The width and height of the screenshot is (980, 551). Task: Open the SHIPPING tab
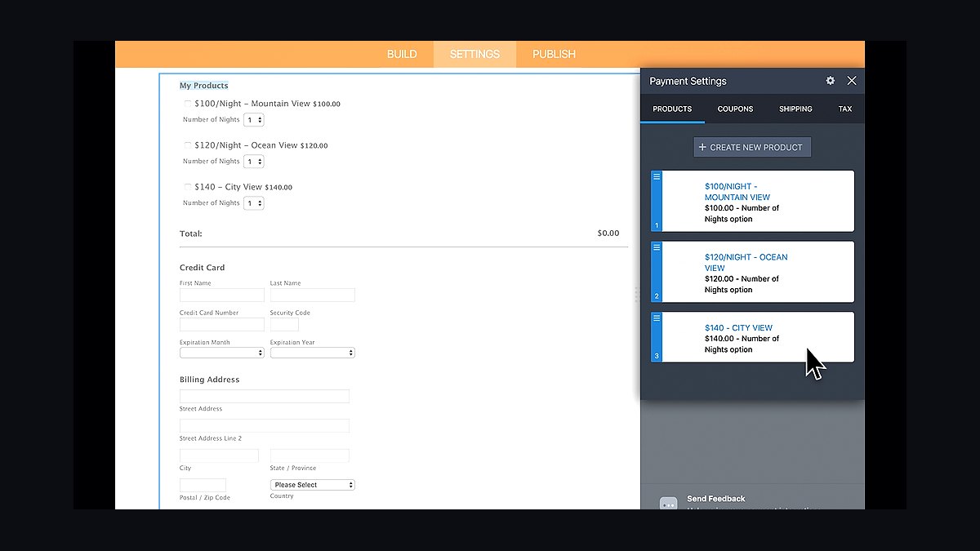(795, 109)
